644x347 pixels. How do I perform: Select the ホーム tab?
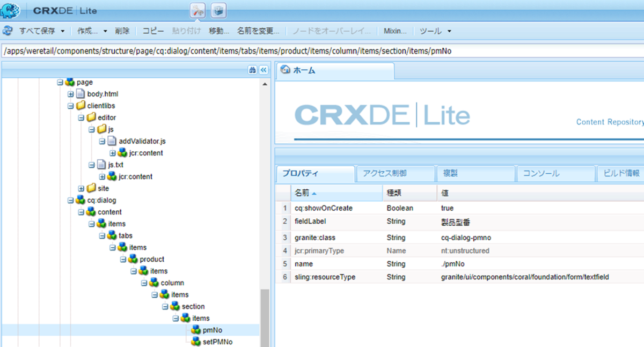[x=335, y=71]
